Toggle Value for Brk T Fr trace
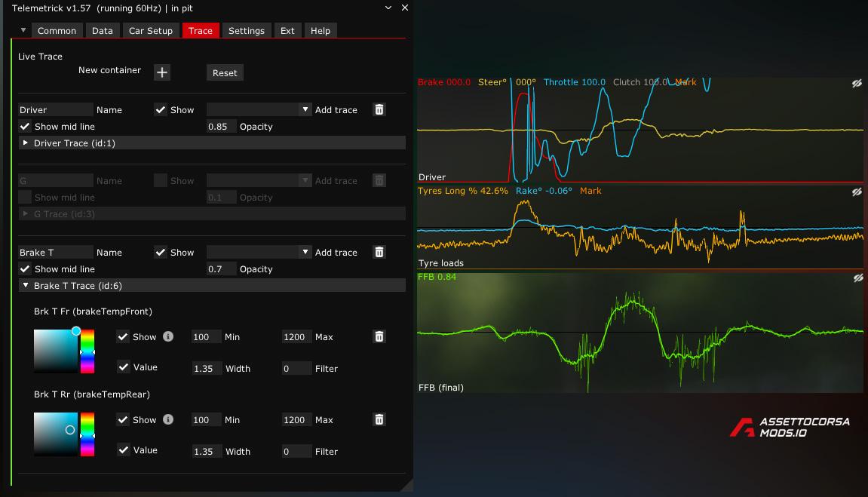The image size is (868, 497). [124, 367]
